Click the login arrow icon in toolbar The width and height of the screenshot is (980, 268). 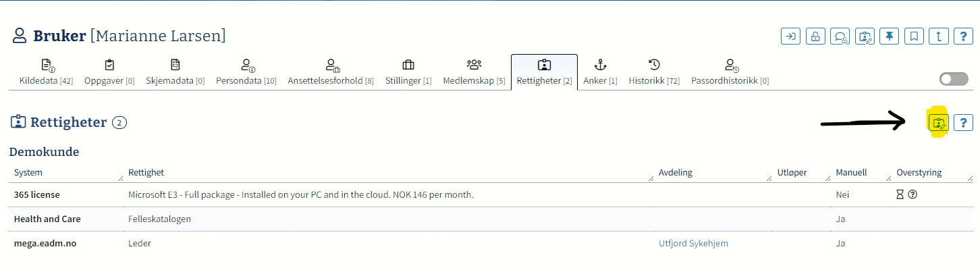pyautogui.click(x=790, y=36)
